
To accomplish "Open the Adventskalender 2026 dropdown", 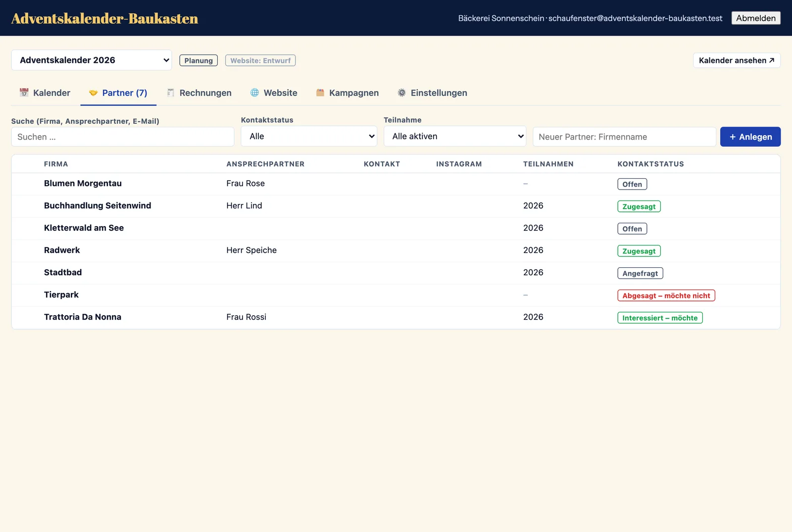I will coord(92,60).
